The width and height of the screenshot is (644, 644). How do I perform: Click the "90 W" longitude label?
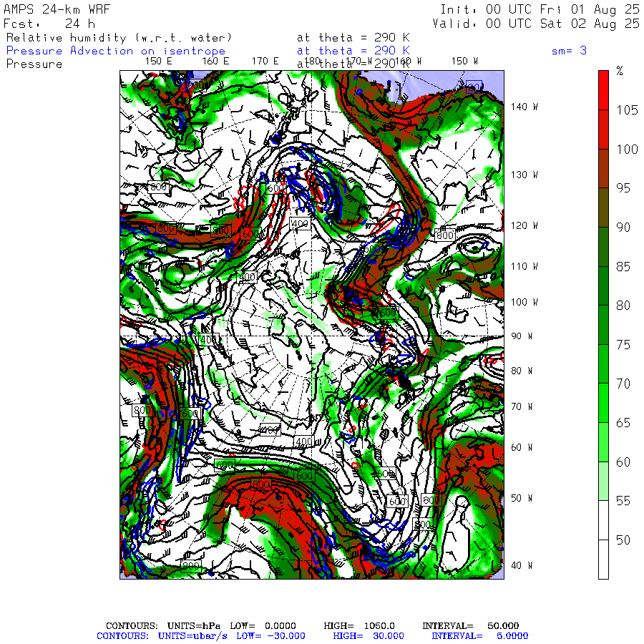click(x=522, y=336)
